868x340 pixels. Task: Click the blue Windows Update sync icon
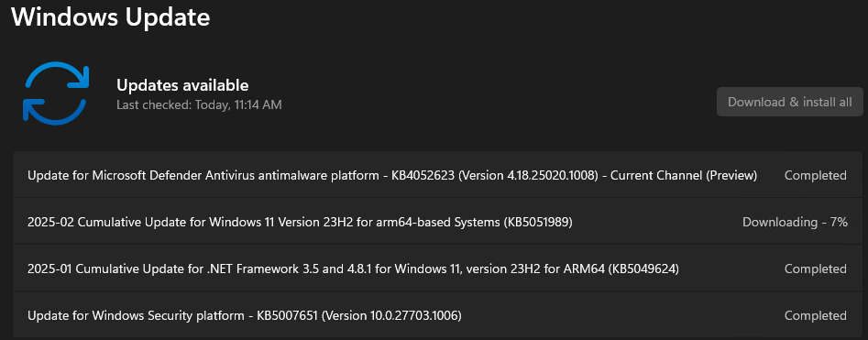(x=55, y=93)
